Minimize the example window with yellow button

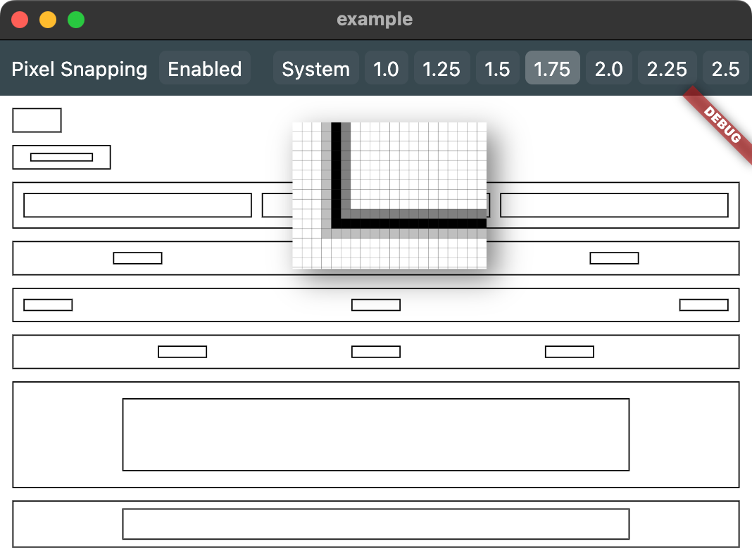pos(48,20)
